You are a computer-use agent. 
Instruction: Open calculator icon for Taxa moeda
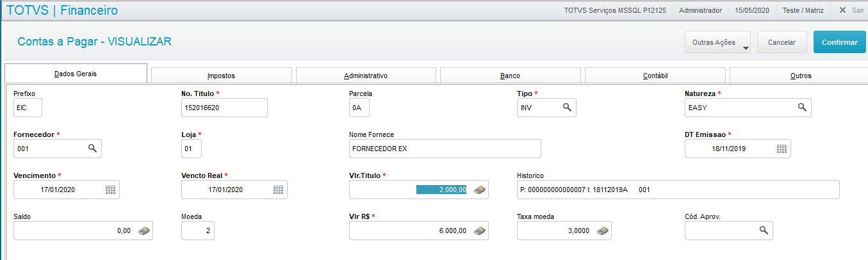tap(602, 231)
